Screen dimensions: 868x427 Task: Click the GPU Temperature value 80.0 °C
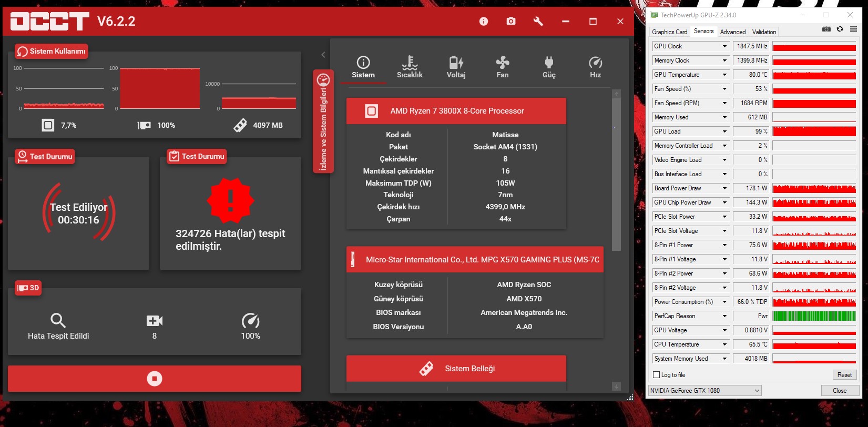751,75
